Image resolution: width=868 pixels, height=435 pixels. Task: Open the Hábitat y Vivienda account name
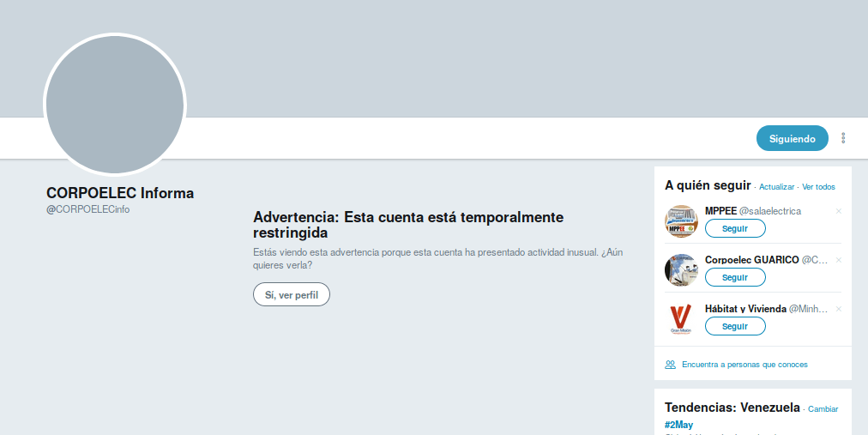[x=745, y=309]
